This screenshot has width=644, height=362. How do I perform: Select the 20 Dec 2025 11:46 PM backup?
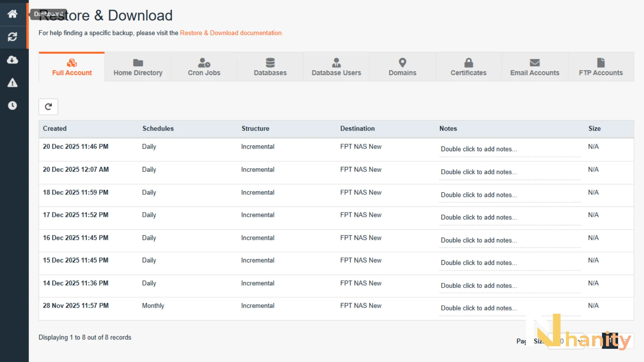[336, 150]
